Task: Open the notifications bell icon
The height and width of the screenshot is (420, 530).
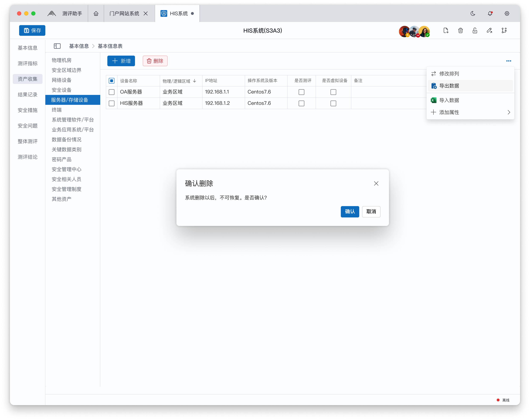Action: 490,13
